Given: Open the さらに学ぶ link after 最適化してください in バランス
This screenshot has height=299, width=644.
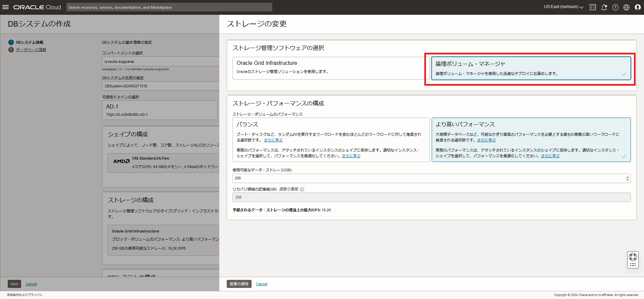Looking at the screenshot, I should click(x=351, y=156).
